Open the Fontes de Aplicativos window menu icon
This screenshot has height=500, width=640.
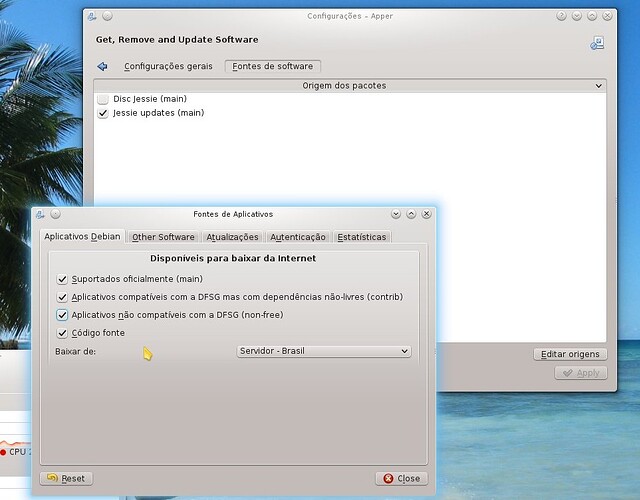pos(39,214)
